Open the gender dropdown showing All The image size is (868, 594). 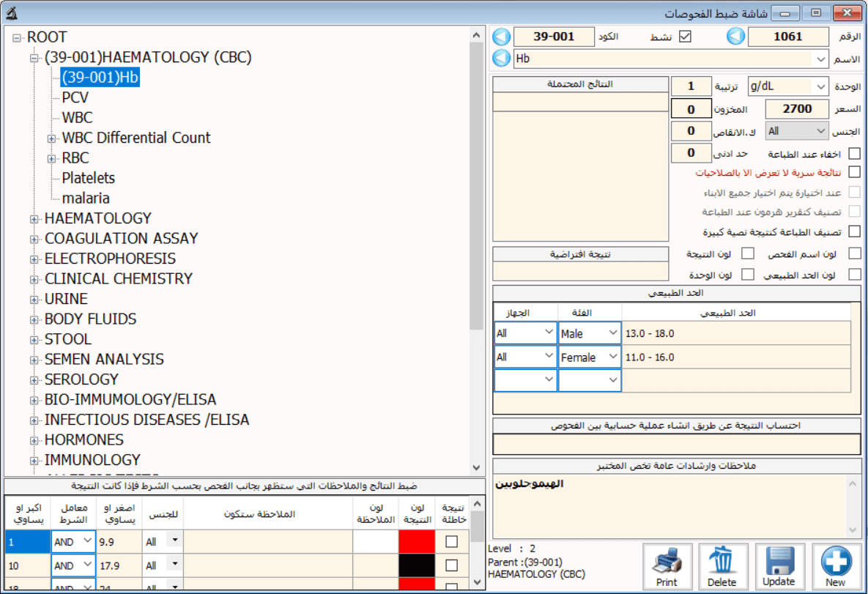click(x=820, y=131)
